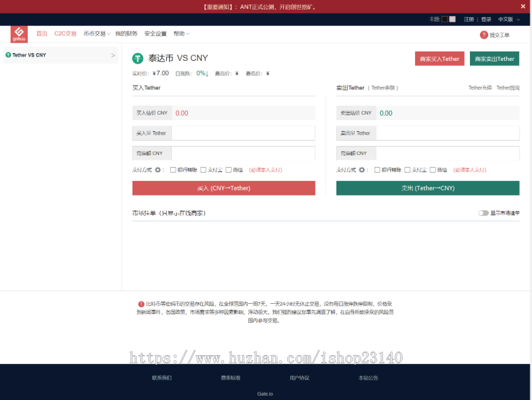Open 我的财务 menu item
Image resolution: width=532 pixels, height=400 pixels.
[126, 34]
